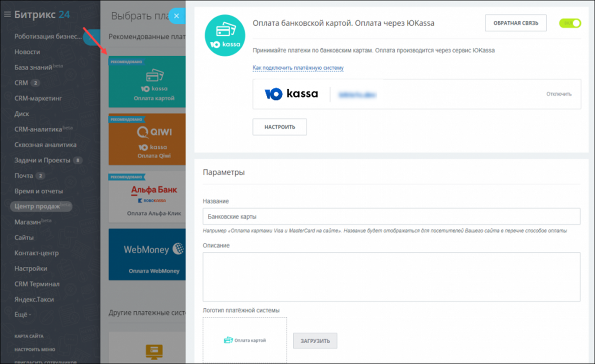Click the Название input field

[x=391, y=217]
